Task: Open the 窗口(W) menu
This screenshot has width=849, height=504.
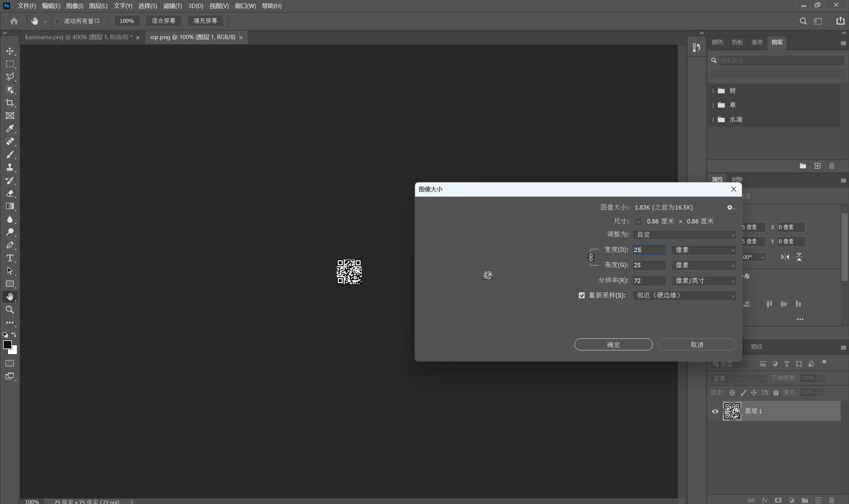Action: coord(245,6)
